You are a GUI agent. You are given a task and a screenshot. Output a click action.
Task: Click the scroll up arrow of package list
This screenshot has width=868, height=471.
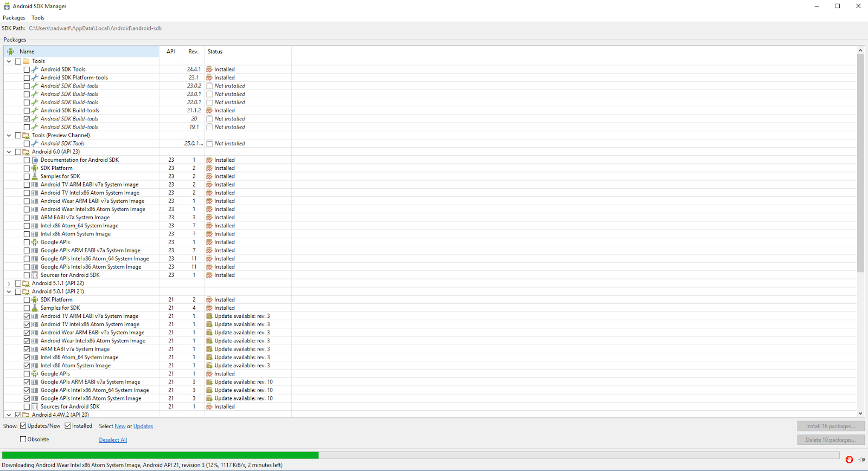pyautogui.click(x=860, y=50)
